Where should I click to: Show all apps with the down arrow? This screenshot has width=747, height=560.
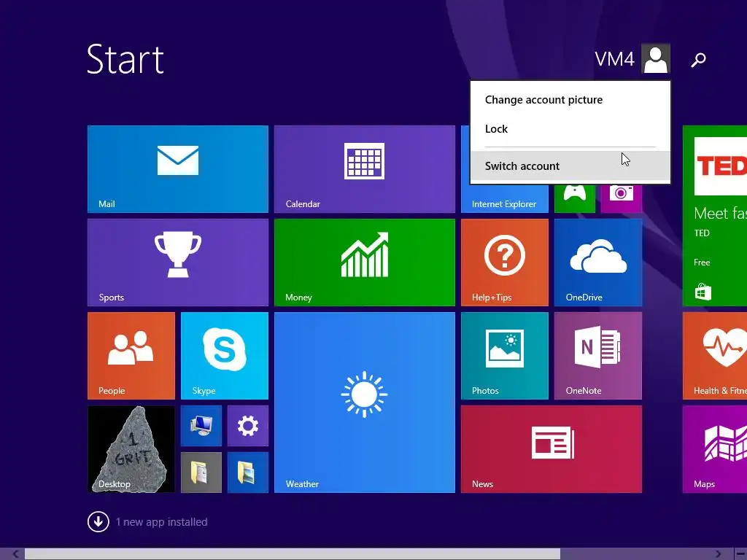(98, 522)
